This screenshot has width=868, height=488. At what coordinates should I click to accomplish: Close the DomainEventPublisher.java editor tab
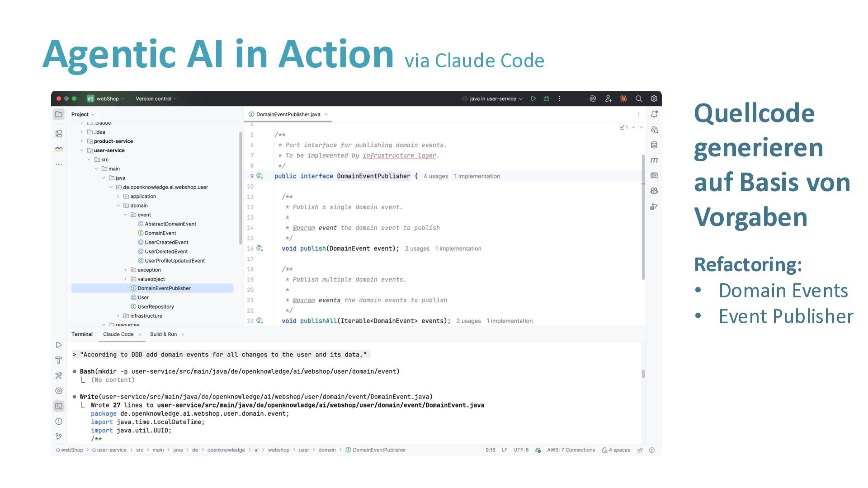coord(326,114)
